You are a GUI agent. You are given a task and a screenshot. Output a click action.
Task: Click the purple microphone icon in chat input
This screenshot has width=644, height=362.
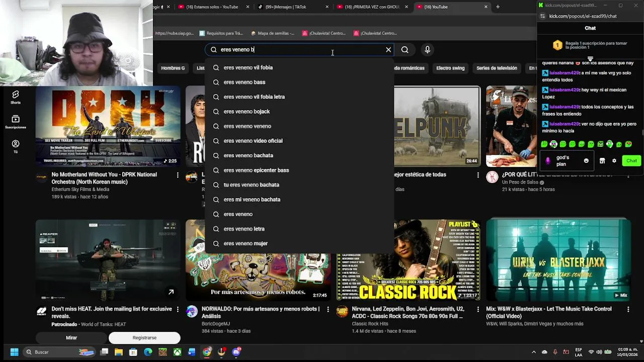(x=548, y=161)
